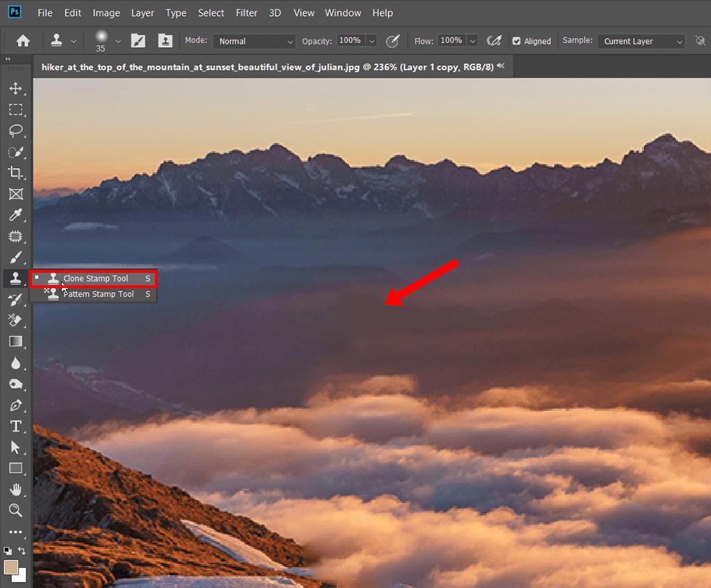Image resolution: width=711 pixels, height=588 pixels.
Task: Click the Photoshop logo icon
Action: (15, 12)
